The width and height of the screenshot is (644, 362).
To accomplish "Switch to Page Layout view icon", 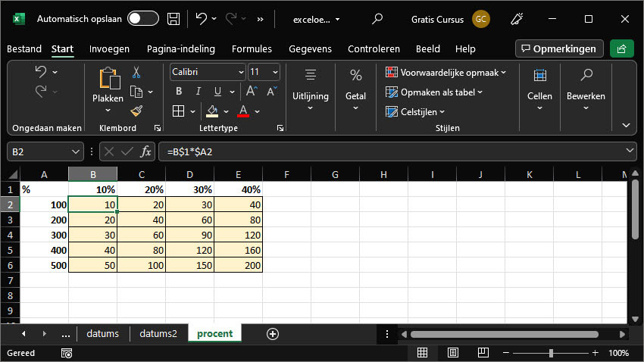I will click(x=452, y=353).
